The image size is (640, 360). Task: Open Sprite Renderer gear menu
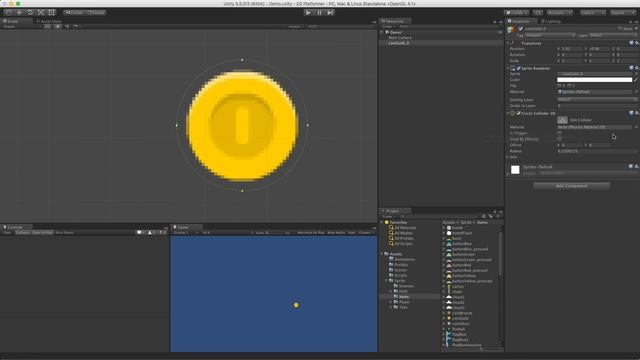[x=637, y=68]
